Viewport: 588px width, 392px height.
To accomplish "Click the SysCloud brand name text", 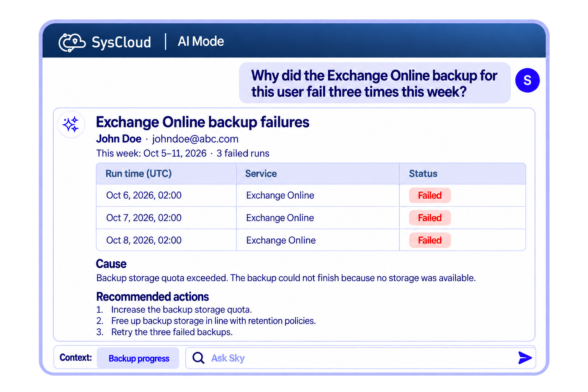I will (x=121, y=42).
